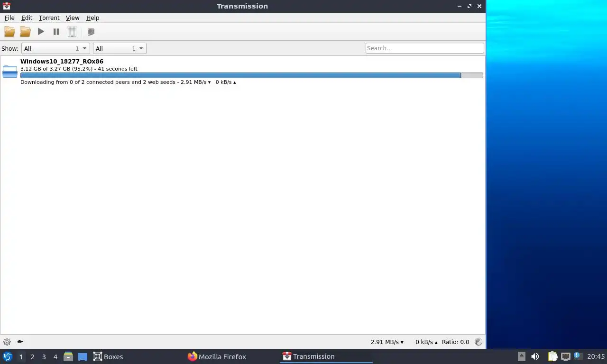This screenshot has height=364, width=607.
Task: Open torrent properties toolbar icon
Action: click(x=91, y=32)
